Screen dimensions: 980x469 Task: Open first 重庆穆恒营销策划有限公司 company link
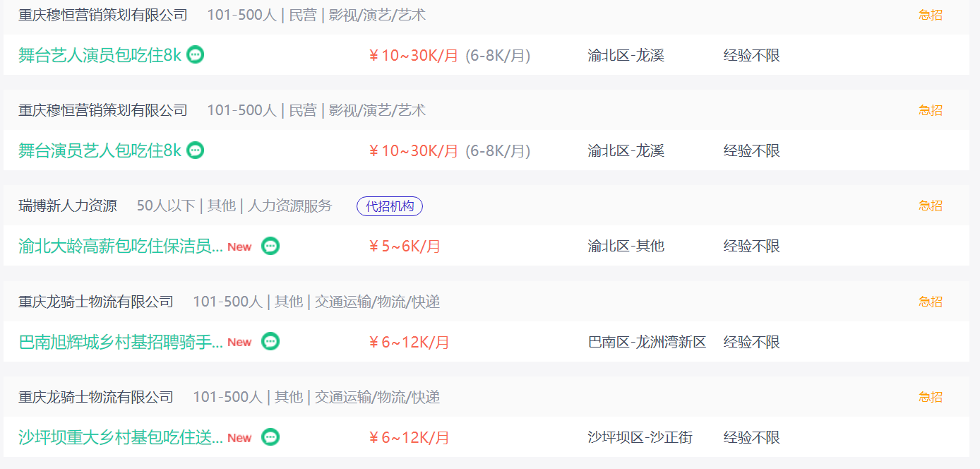point(103,15)
